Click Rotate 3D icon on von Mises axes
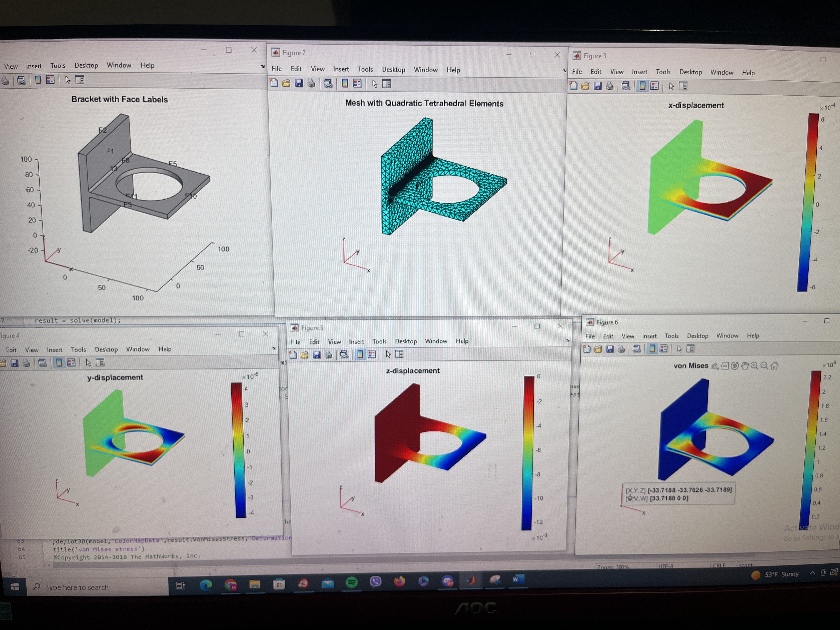The width and height of the screenshot is (840, 630). pos(734,366)
